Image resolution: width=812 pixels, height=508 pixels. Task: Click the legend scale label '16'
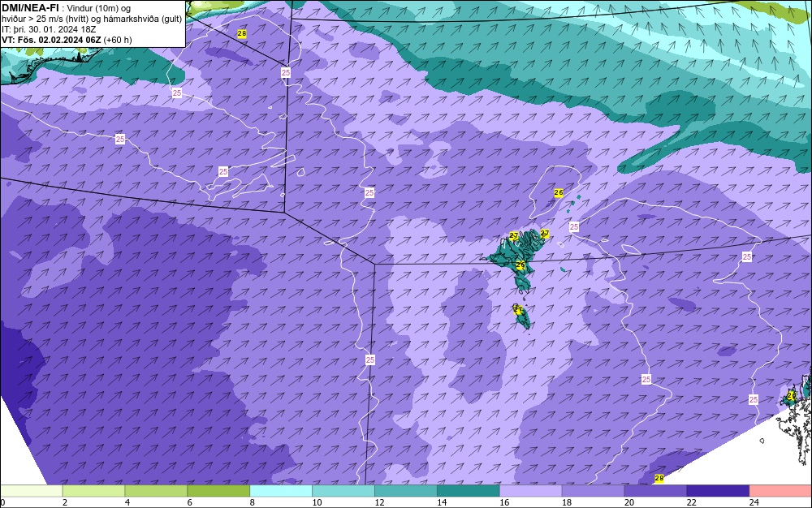pos(504,502)
